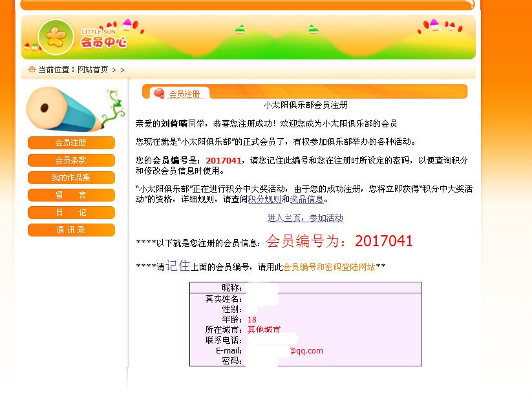Open 我的作品集 in the sidebar
The height and width of the screenshot is (400, 532).
tap(71, 178)
